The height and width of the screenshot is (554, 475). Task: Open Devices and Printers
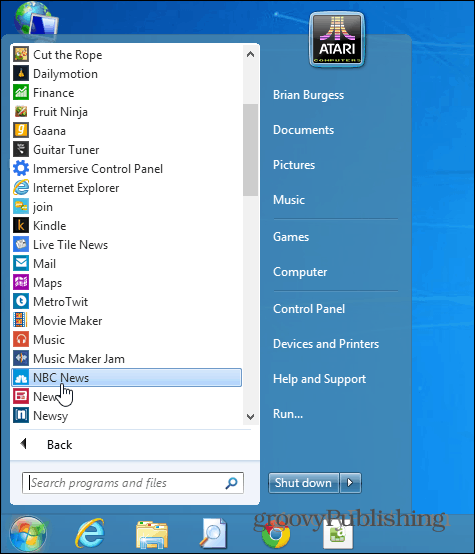point(326,344)
